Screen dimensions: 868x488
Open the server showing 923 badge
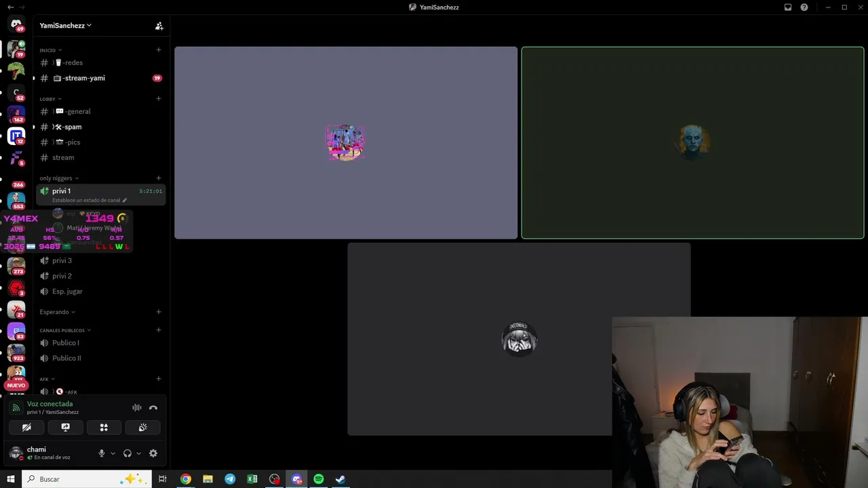coord(16,353)
